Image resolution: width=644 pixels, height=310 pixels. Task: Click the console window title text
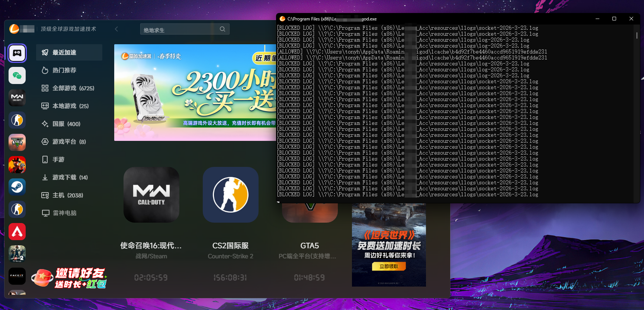(332, 19)
